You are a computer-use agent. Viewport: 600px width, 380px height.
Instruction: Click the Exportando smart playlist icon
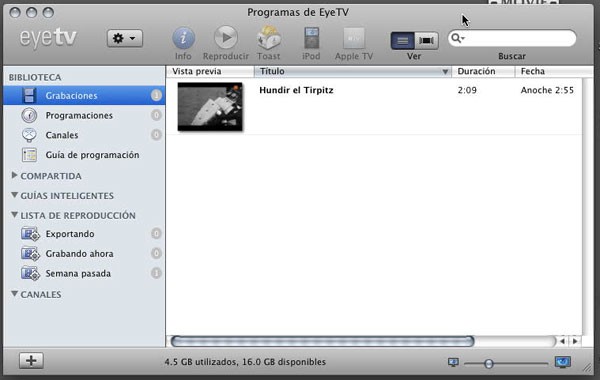(30, 234)
